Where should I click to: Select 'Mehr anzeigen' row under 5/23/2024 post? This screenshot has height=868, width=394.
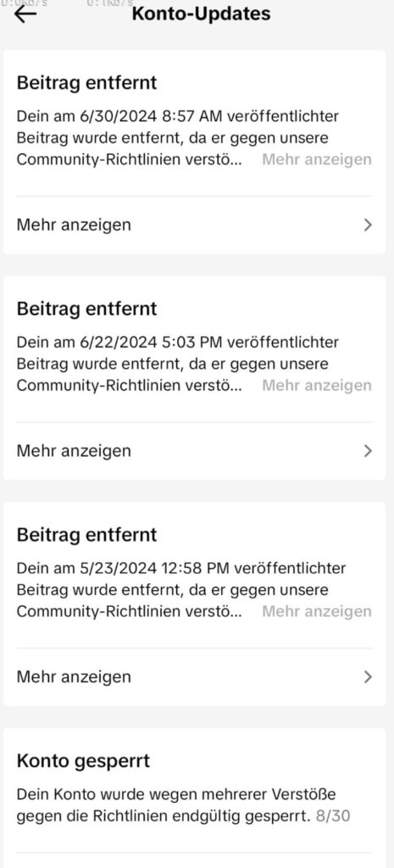(194, 676)
